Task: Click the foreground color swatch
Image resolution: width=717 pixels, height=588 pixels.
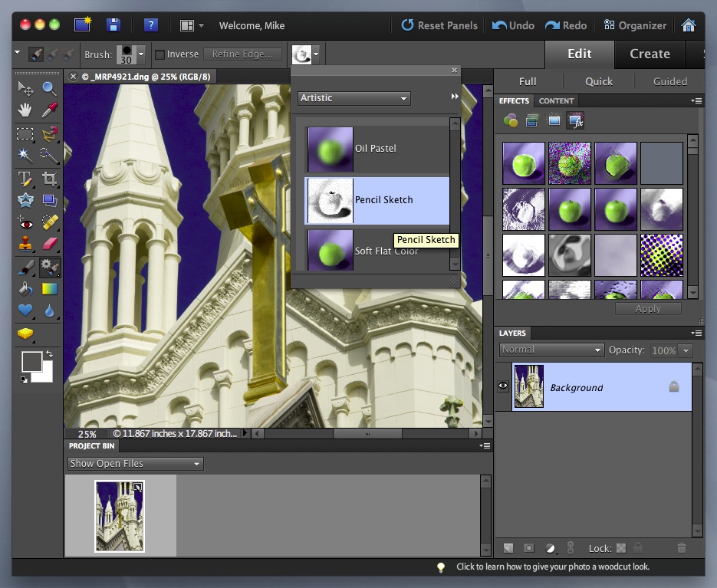Action: [31, 361]
